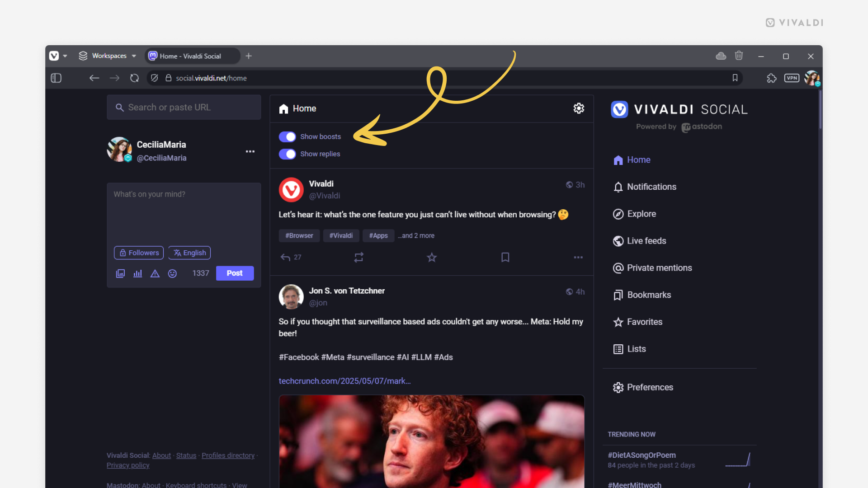Open the emoji picker
This screenshot has width=868, height=488.
point(172,273)
